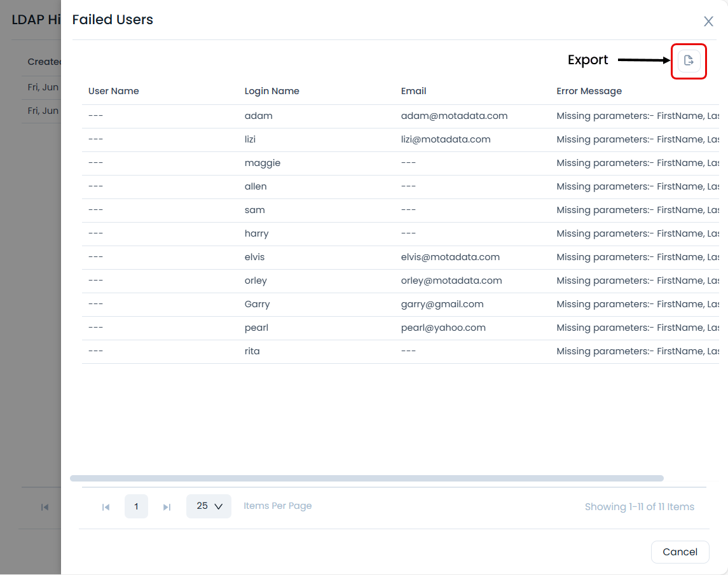
Task: Jump to last page using pagination icon
Action: pos(167,506)
